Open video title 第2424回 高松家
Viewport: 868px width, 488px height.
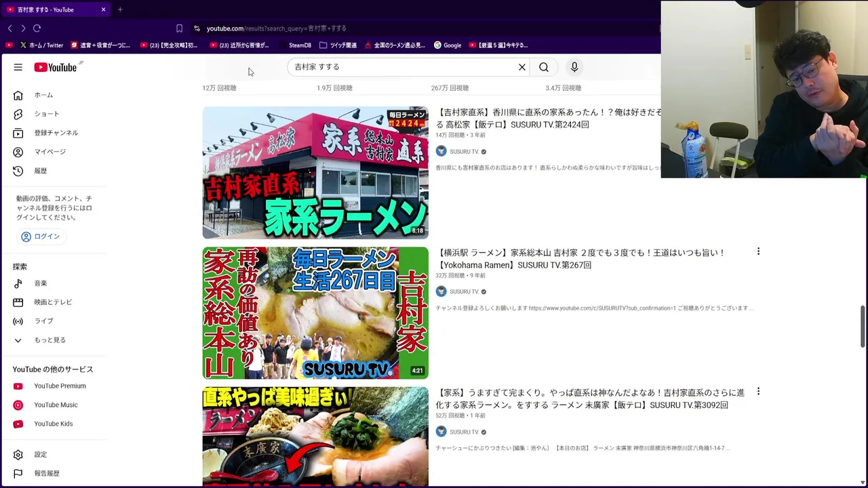pos(548,119)
